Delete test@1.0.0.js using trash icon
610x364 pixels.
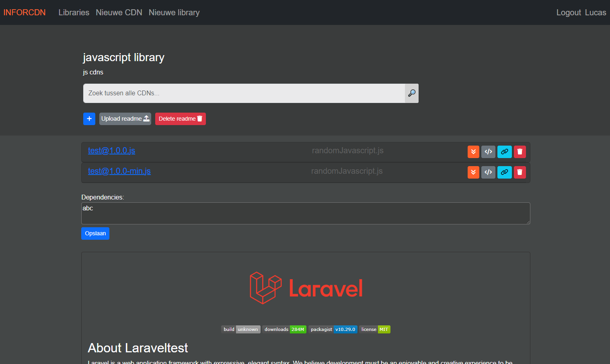520,152
